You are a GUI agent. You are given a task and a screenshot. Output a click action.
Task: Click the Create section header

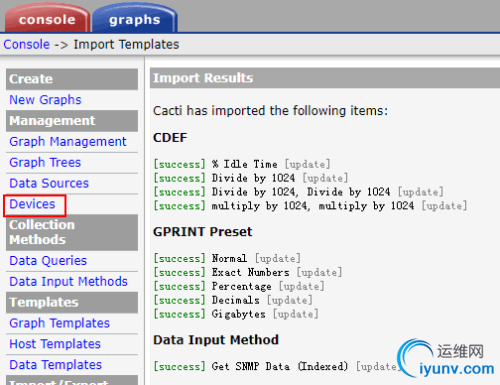click(72, 79)
